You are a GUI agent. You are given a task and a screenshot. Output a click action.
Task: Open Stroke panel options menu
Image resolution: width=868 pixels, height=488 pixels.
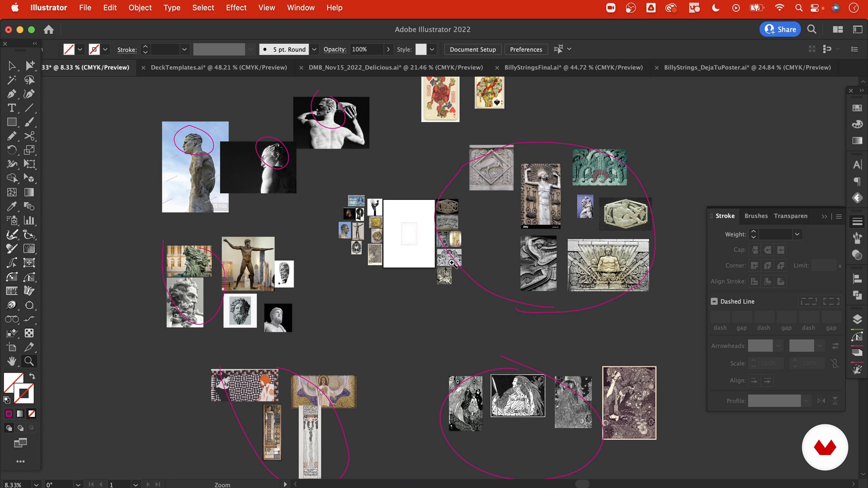click(839, 217)
